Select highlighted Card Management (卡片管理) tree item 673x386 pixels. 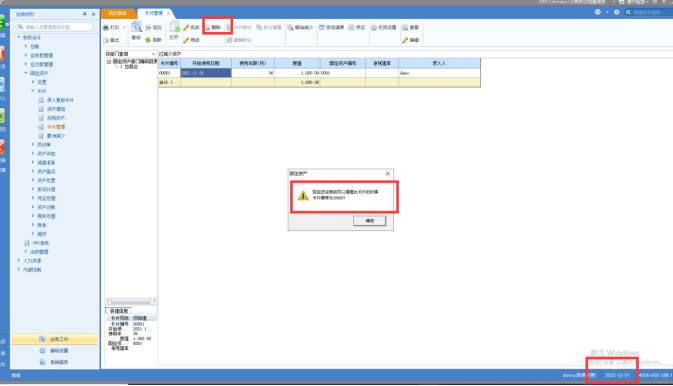56,127
